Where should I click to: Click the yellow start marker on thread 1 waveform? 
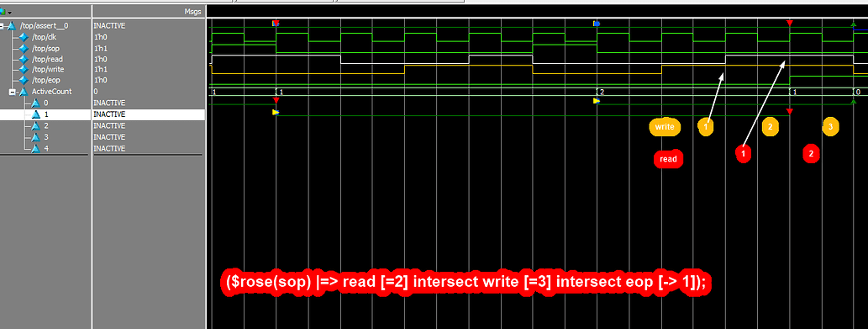[x=276, y=112]
